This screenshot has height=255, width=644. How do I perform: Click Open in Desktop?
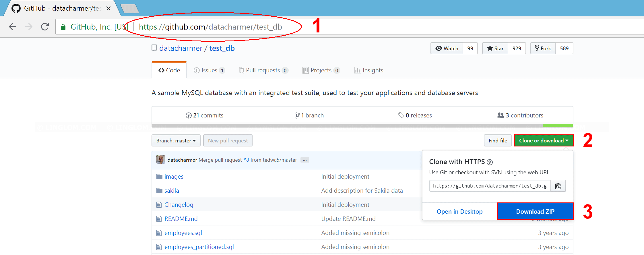[460, 212]
